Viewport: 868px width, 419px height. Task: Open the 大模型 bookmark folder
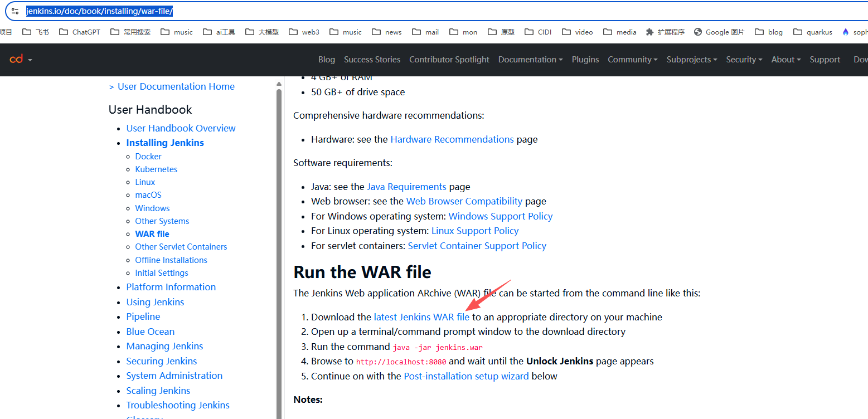click(x=262, y=32)
